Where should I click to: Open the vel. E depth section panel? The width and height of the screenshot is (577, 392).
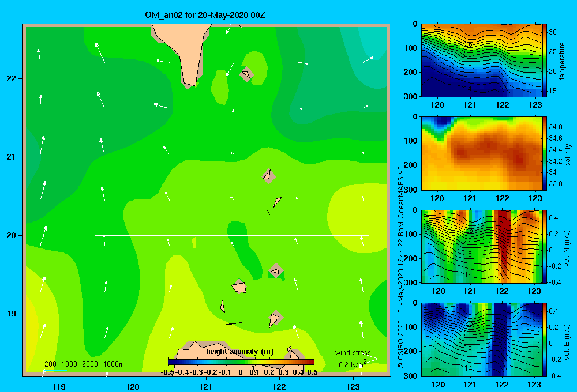click(481, 340)
